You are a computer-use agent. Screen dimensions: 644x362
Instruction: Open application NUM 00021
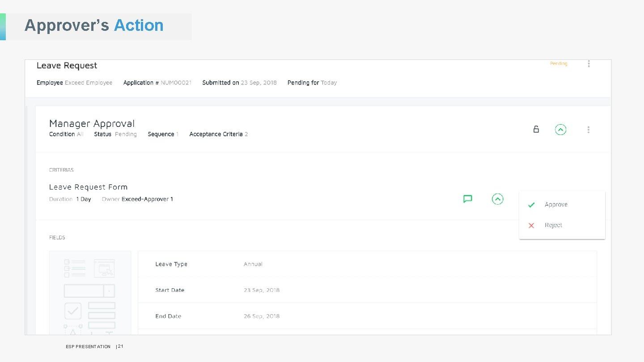point(178,83)
